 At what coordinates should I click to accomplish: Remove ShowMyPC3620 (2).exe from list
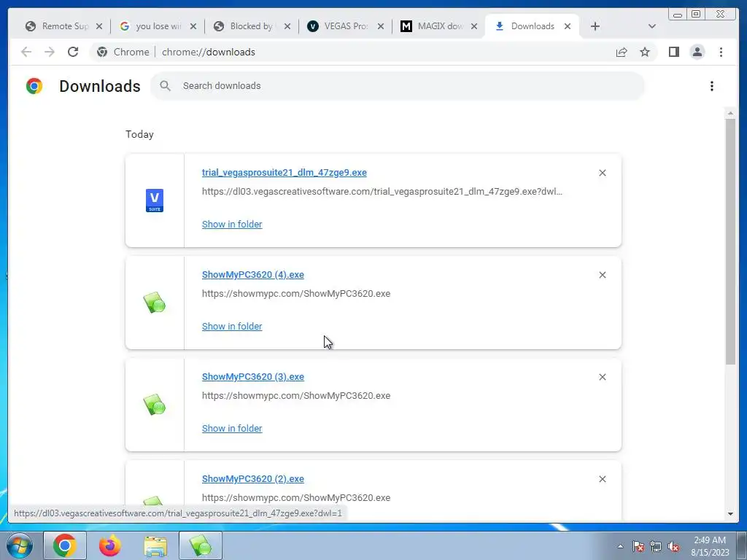(x=602, y=479)
